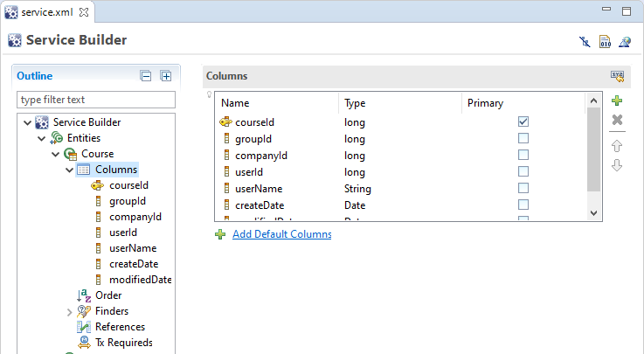Click the Entities icon in outline
Screen dimensions: 644x354
tap(56, 138)
